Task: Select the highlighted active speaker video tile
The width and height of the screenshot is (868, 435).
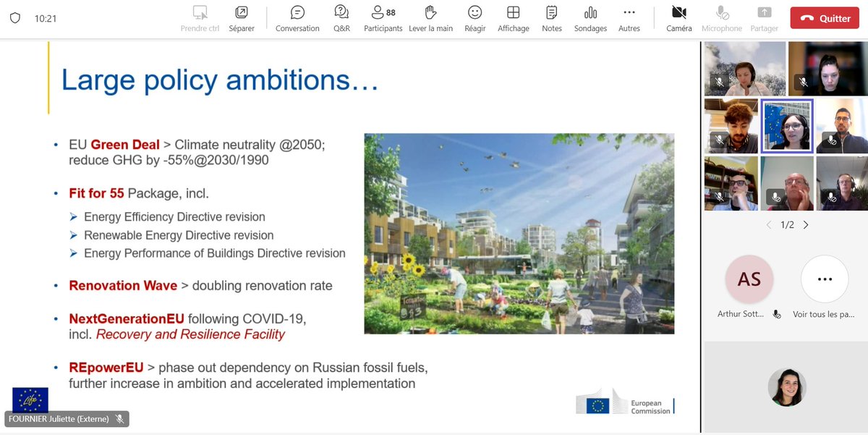Action: click(787, 126)
